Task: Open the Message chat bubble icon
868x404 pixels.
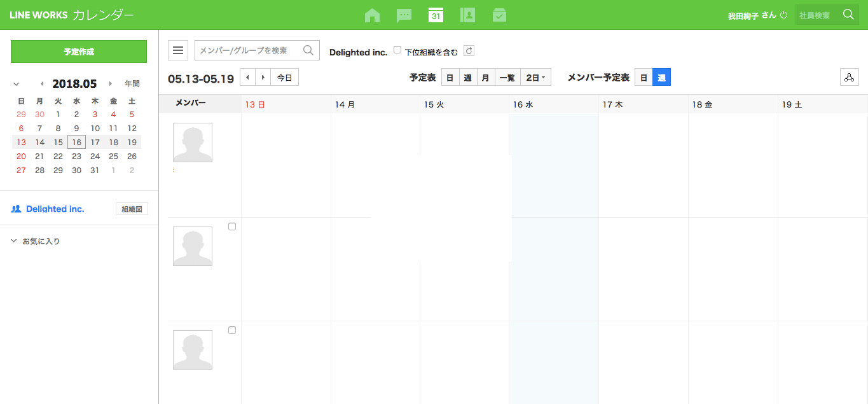Action: click(x=404, y=15)
